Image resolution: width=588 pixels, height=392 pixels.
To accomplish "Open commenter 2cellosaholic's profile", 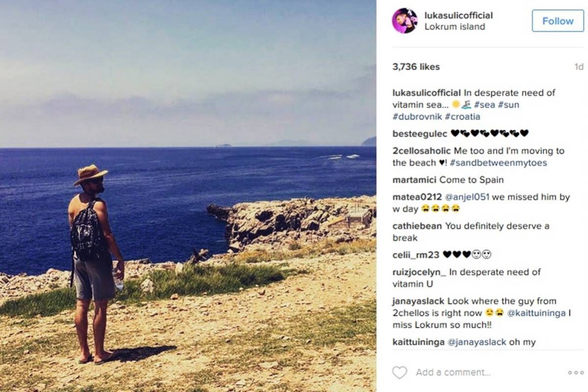I will pyautogui.click(x=421, y=151).
